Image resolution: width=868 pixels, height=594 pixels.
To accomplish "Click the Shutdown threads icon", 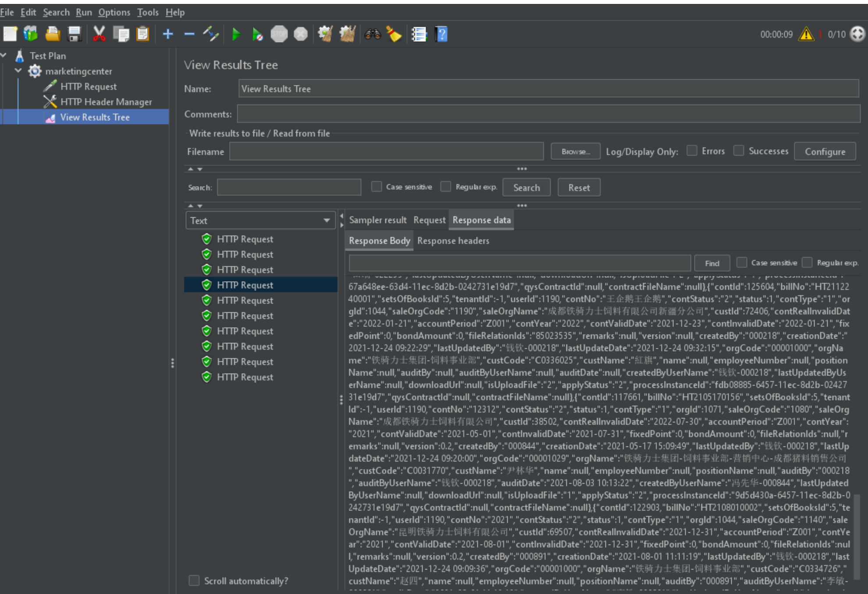I will point(301,34).
